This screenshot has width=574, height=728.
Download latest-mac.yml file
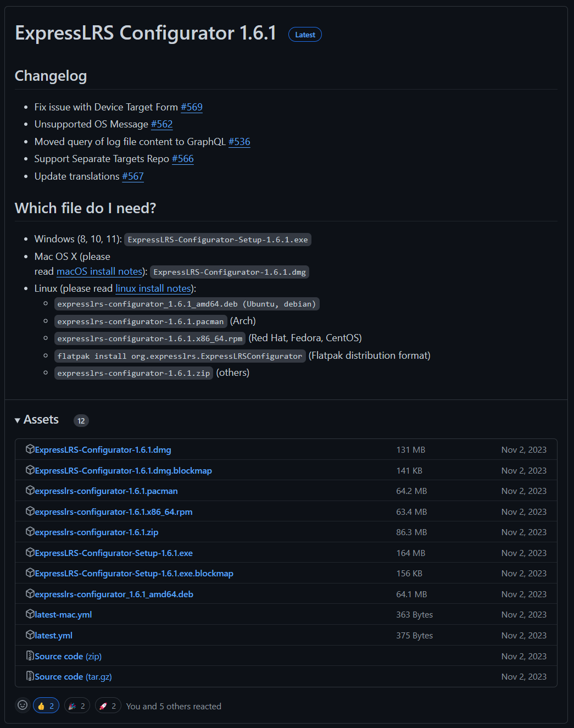(x=63, y=614)
